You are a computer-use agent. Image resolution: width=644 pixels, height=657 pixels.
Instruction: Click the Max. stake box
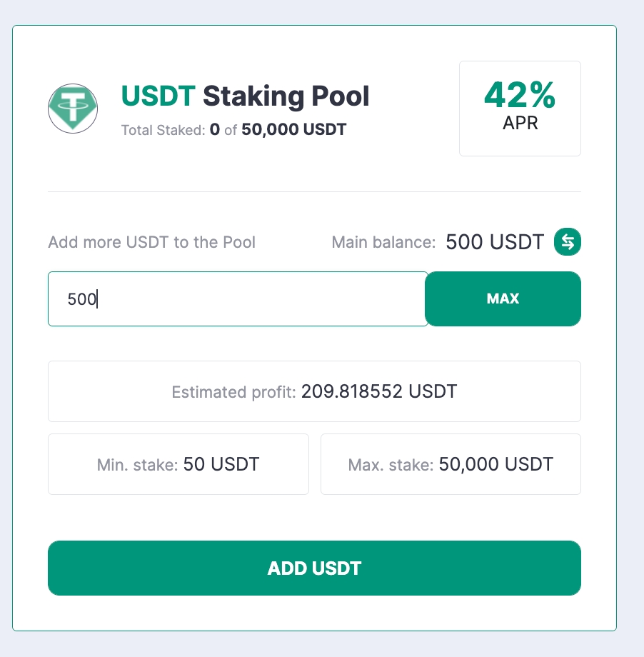(451, 465)
